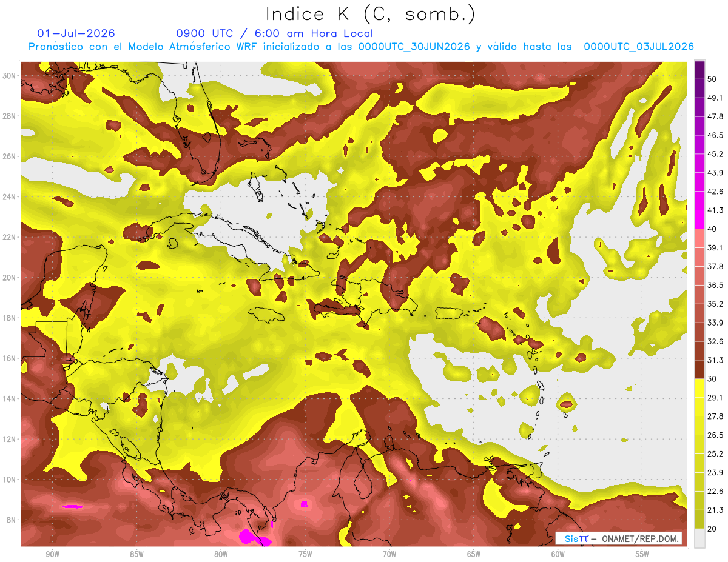Click the 85W longitude label
This screenshot has height=562, width=728.
coord(136,554)
